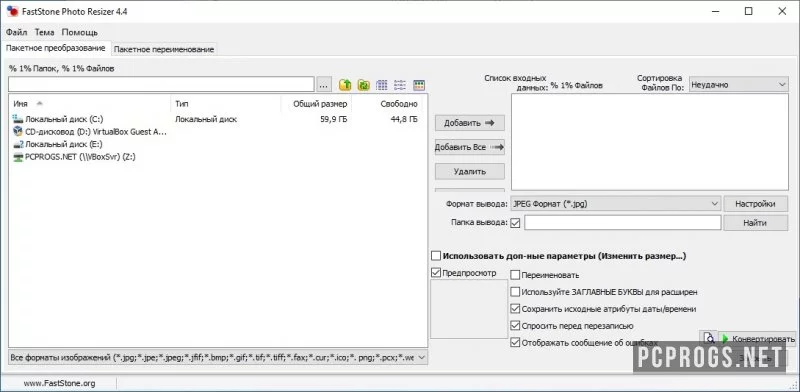This screenshot has width=800, height=392.
Task: Enable the 'Переименовать' checkbox
Action: 515,275
